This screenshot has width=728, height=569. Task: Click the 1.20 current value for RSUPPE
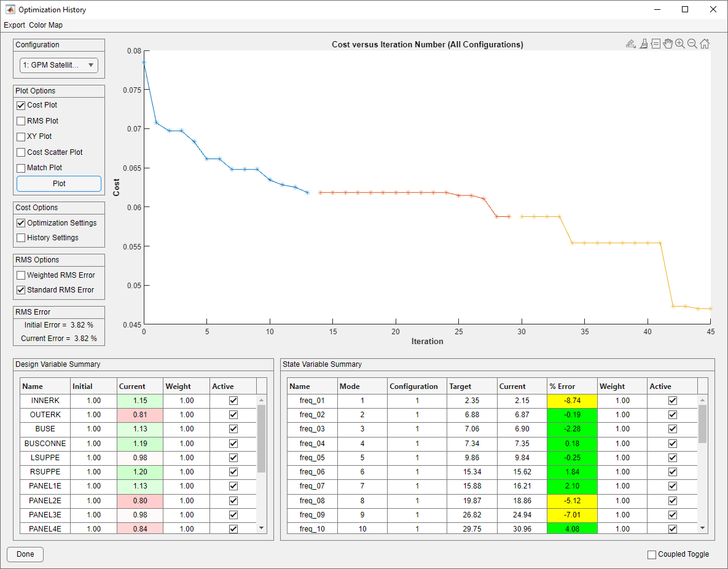point(140,472)
